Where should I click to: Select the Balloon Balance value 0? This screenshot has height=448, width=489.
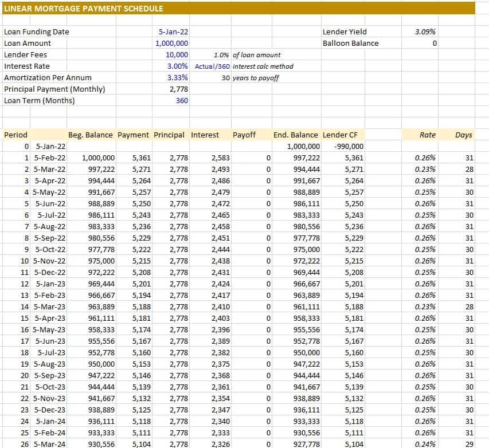click(x=435, y=44)
